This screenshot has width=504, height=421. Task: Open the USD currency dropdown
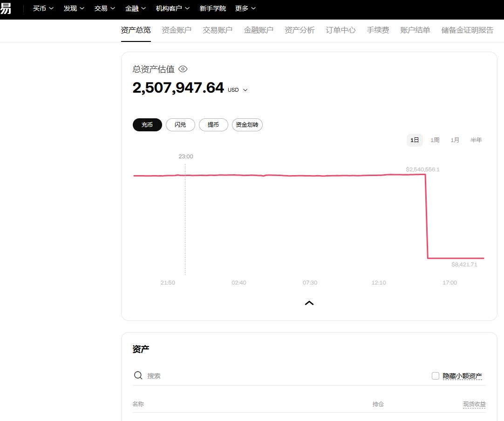[238, 90]
